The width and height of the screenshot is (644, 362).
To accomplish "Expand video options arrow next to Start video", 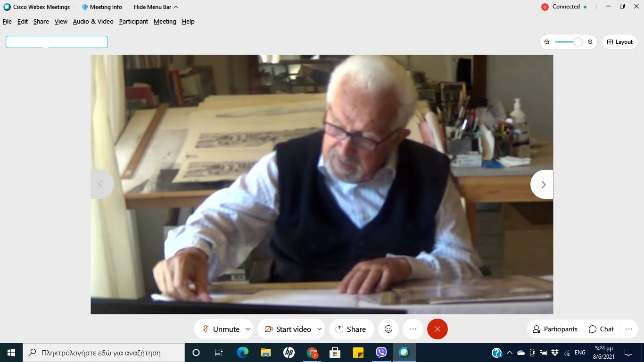I will tap(320, 329).
